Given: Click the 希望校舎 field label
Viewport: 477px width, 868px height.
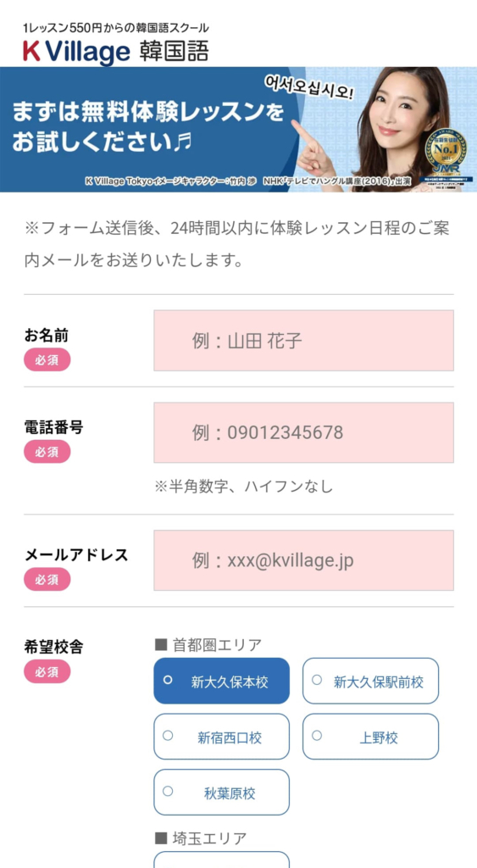Looking at the screenshot, I should pos(53,646).
